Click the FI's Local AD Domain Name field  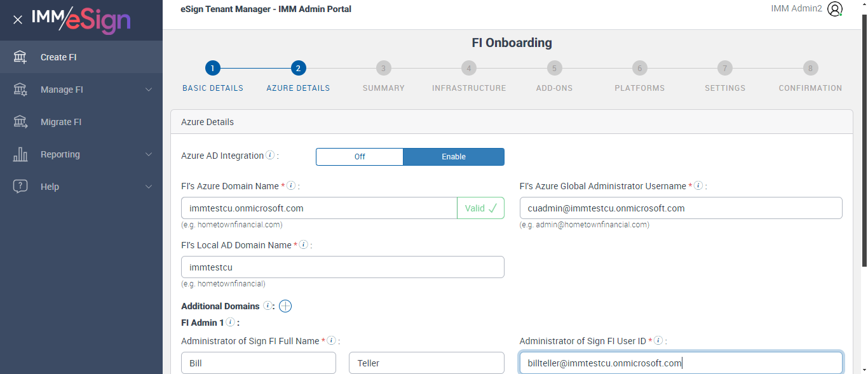(x=342, y=267)
